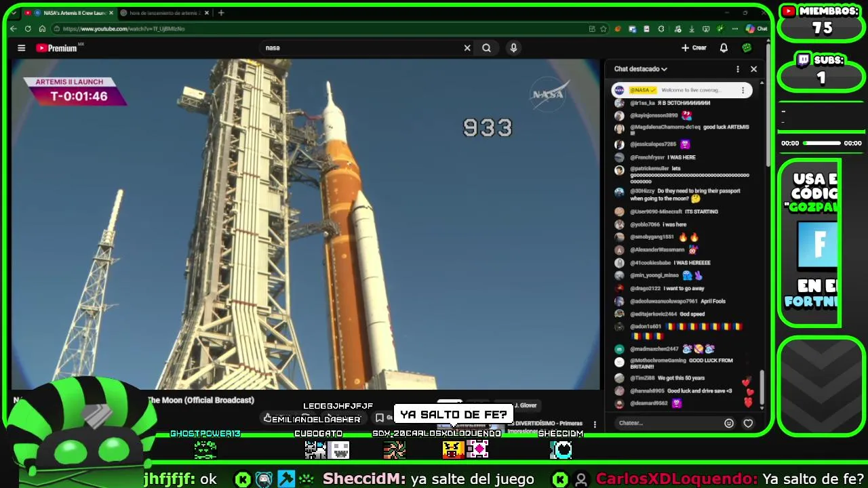Click @30Hizzy's passport question message
The image size is (868, 488).
pos(684,195)
